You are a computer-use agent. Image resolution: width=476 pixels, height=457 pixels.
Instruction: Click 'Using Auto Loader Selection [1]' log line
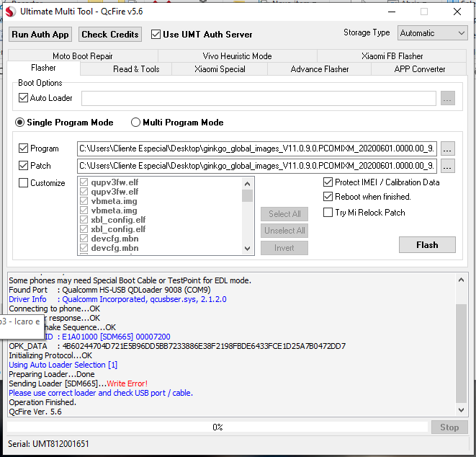pyautogui.click(x=63, y=365)
